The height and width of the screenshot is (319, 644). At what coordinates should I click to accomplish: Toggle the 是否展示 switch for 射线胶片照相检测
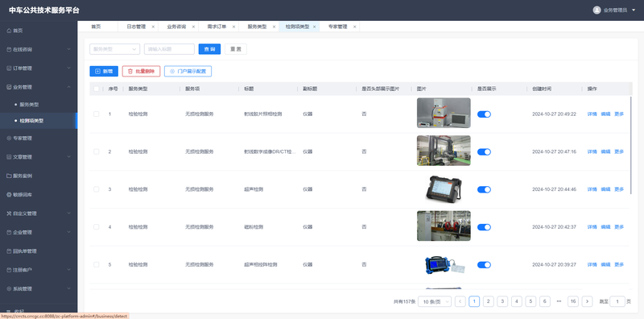[x=484, y=114]
